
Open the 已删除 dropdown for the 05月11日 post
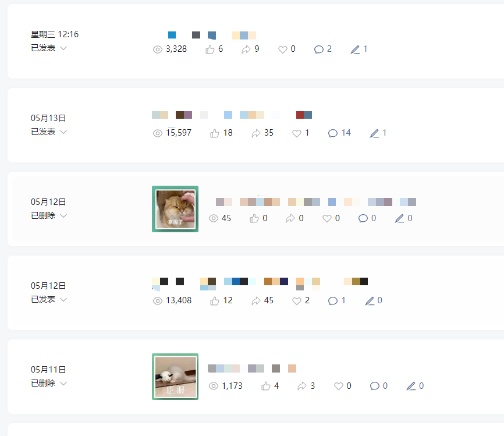point(63,383)
